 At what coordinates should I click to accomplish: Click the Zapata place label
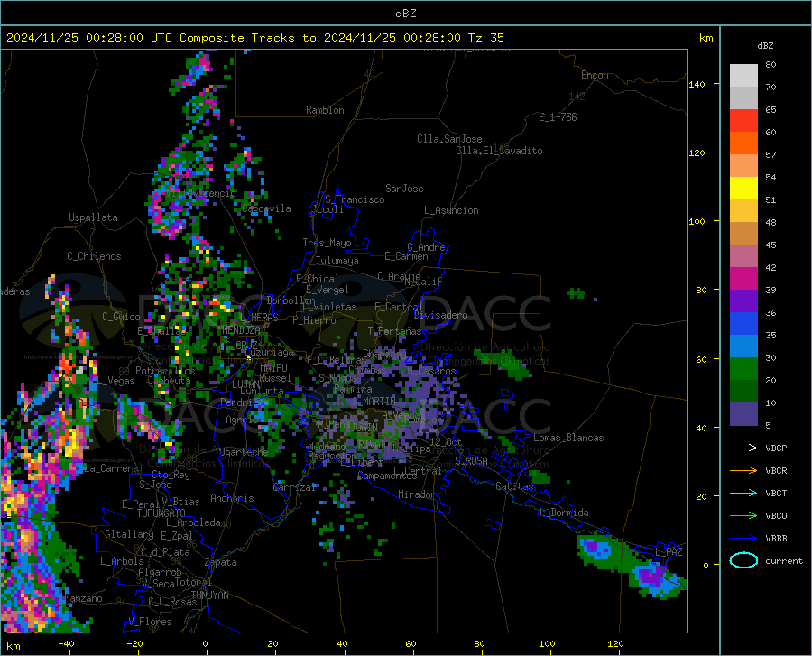tap(221, 562)
